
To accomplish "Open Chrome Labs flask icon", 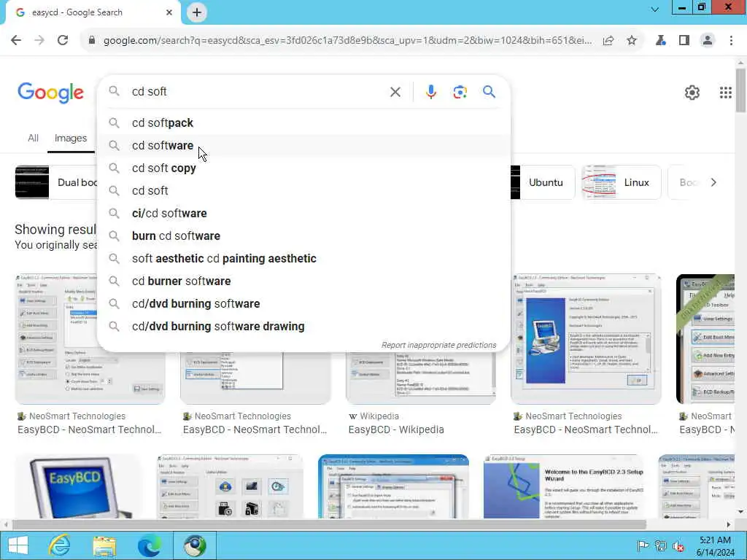I will (x=661, y=41).
